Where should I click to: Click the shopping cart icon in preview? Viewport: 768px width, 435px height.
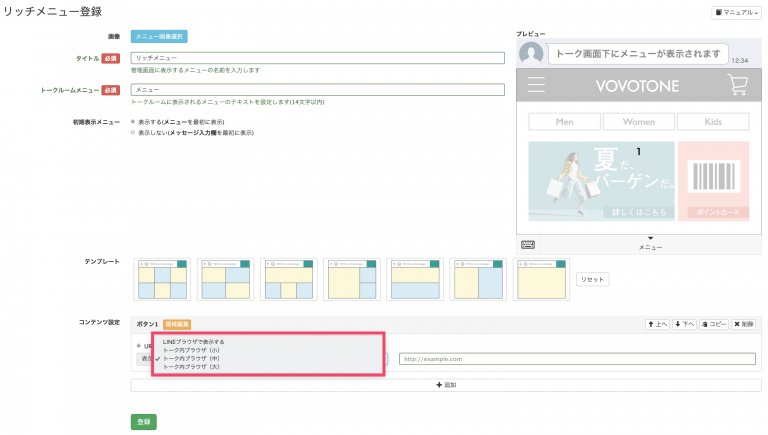point(737,85)
